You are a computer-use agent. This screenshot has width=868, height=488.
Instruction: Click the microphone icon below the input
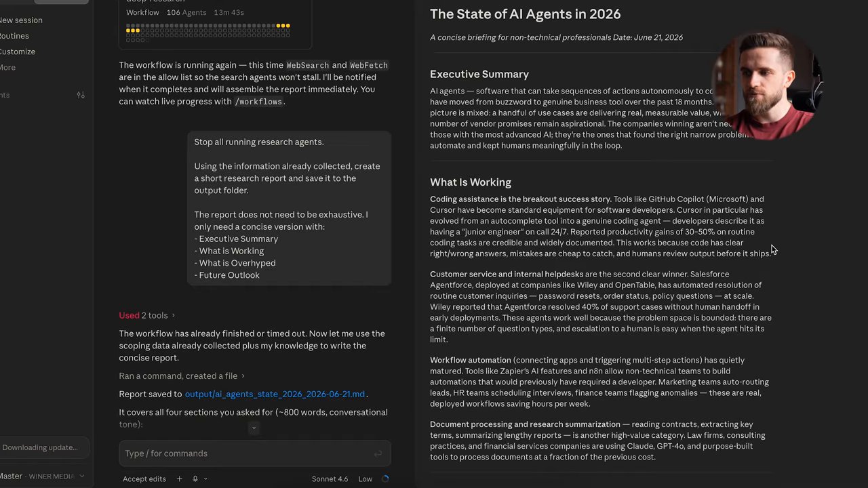(x=195, y=479)
